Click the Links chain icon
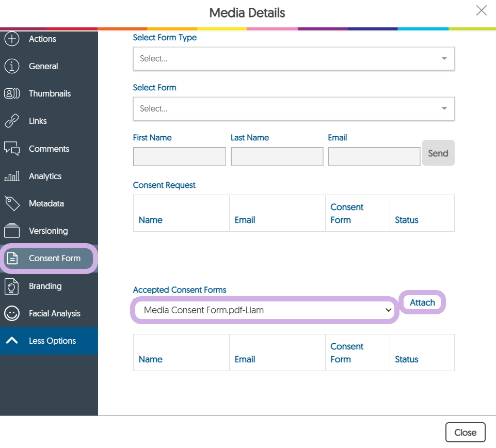 click(11, 121)
